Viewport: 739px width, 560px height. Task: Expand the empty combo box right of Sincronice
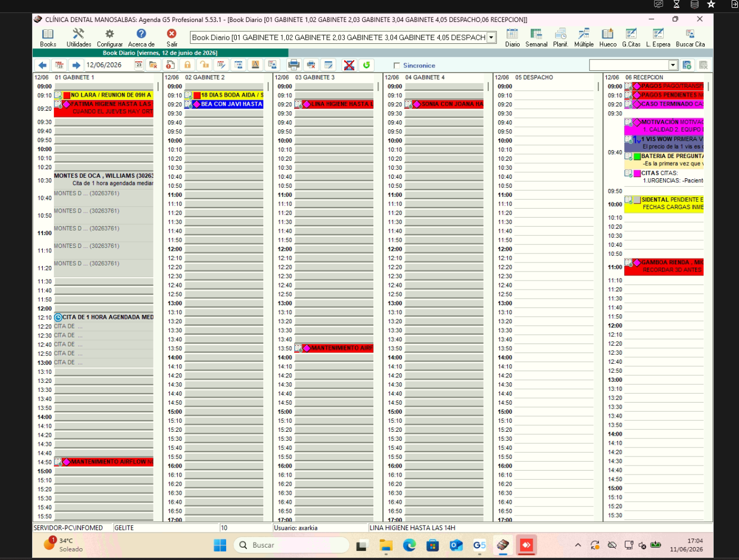click(673, 65)
